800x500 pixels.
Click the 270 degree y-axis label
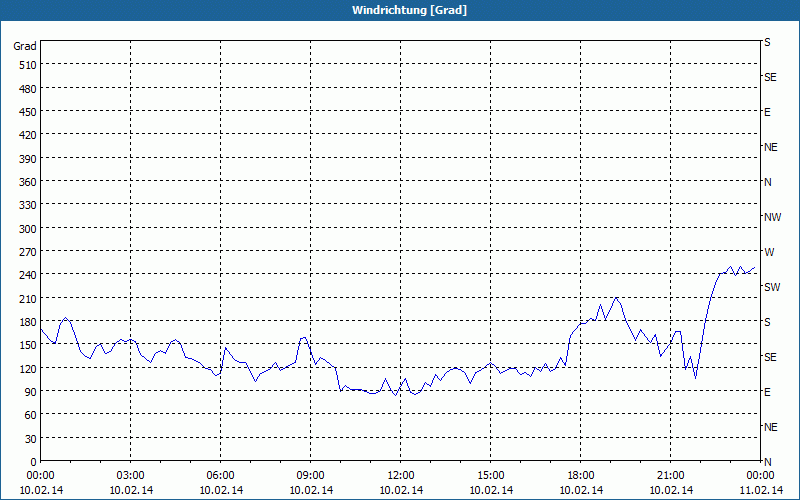[x=27, y=251]
